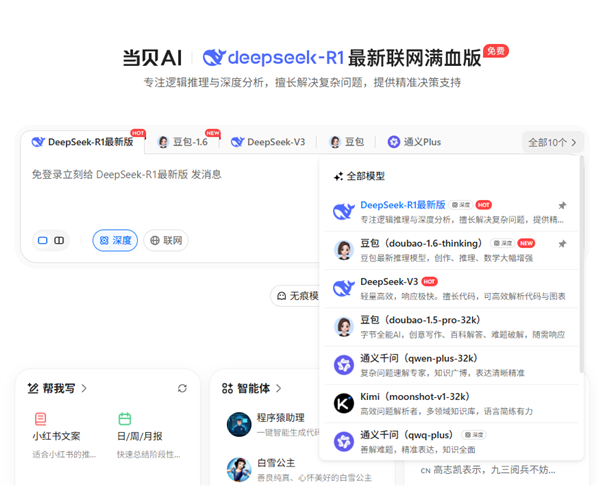This screenshot has height=486, width=600.
Task: Pin DeepSeek-R1最新版 model in the list
Action: click(x=562, y=206)
